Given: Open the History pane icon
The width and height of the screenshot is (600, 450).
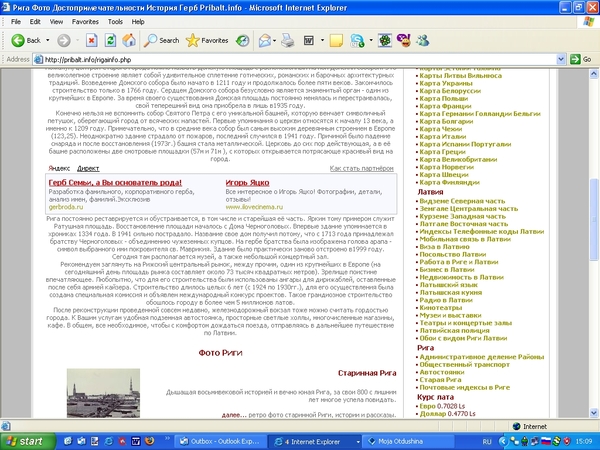Looking at the screenshot, I should pos(242,40).
